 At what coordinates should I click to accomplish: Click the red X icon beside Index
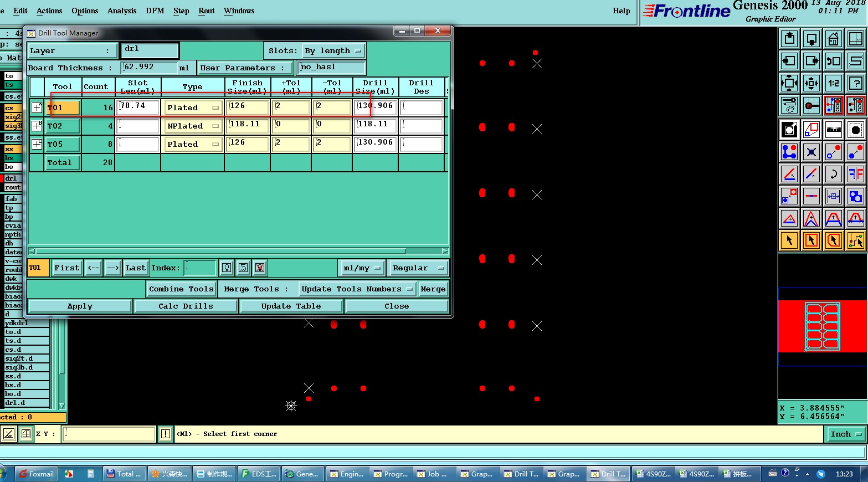[260, 268]
